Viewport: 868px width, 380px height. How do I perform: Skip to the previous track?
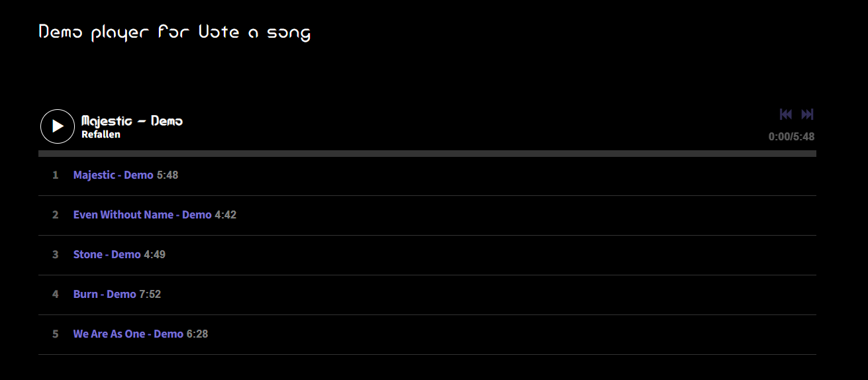pyautogui.click(x=786, y=115)
